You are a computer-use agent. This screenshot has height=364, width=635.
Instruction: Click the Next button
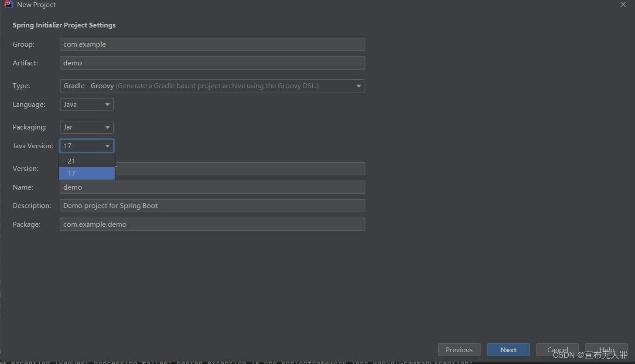[509, 350]
